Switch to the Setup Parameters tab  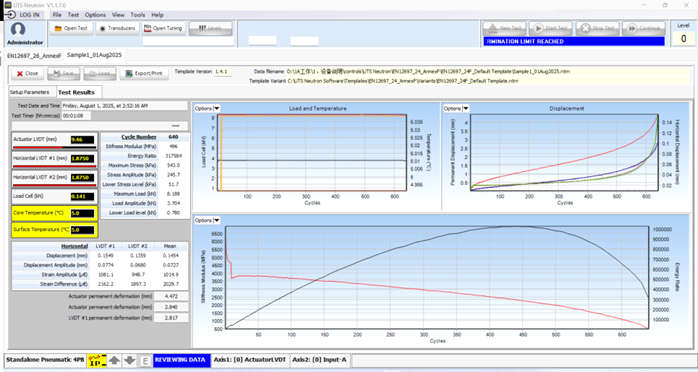[x=30, y=92]
